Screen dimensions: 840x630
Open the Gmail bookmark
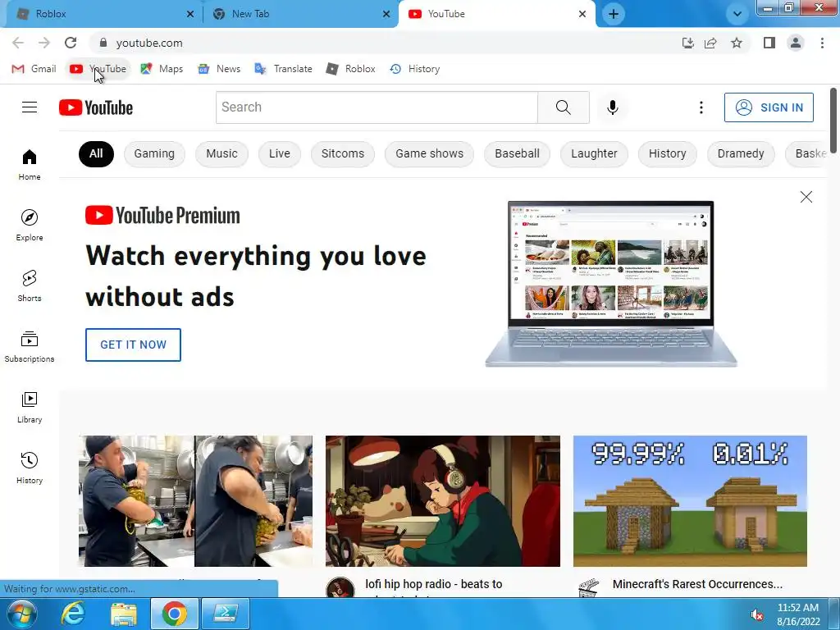[34, 69]
